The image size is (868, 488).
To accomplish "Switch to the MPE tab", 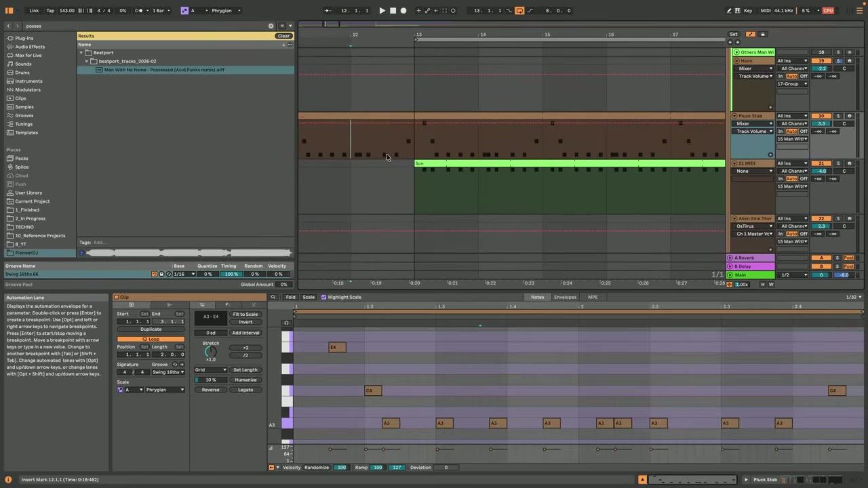I will pyautogui.click(x=593, y=297).
